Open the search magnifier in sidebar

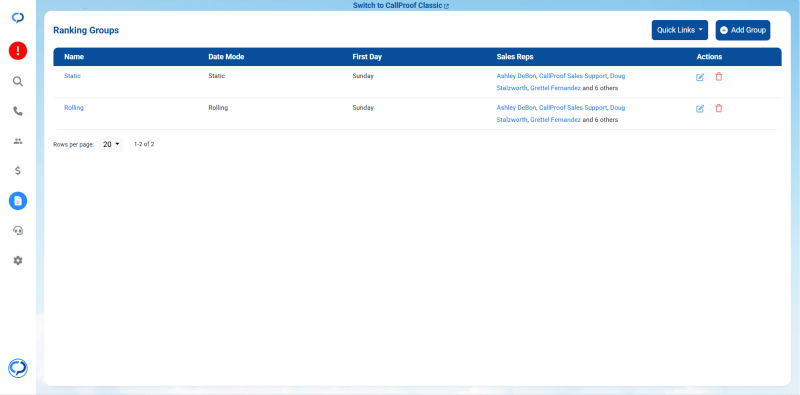(x=18, y=82)
